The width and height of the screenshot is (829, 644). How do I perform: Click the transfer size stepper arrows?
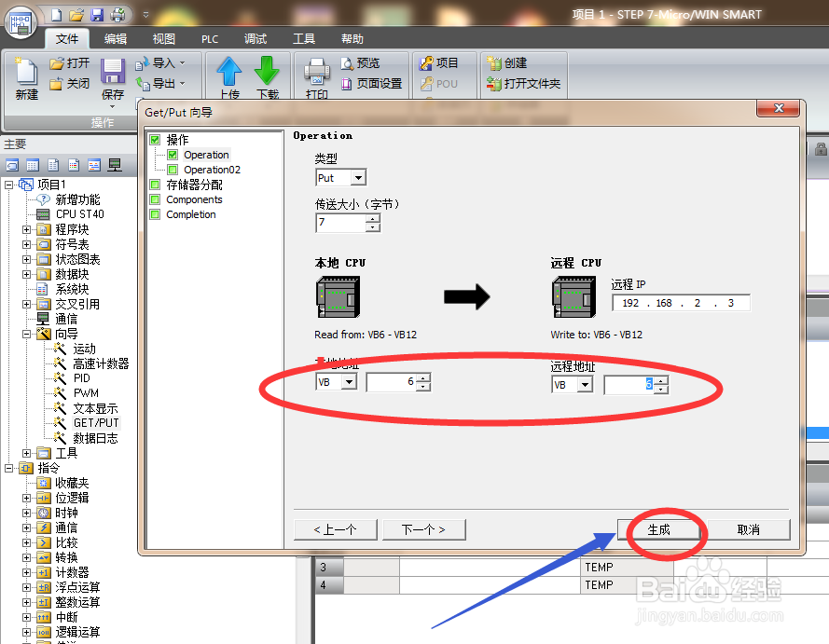(x=373, y=223)
